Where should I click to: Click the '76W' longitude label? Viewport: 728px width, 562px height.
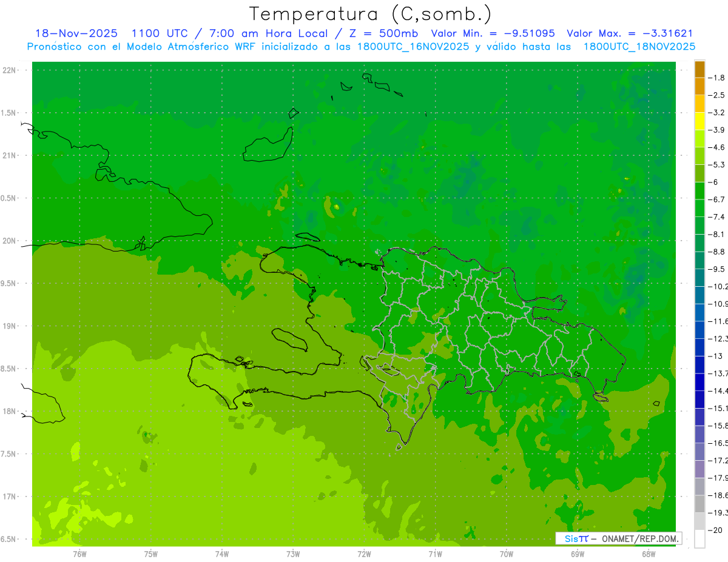tap(79, 554)
